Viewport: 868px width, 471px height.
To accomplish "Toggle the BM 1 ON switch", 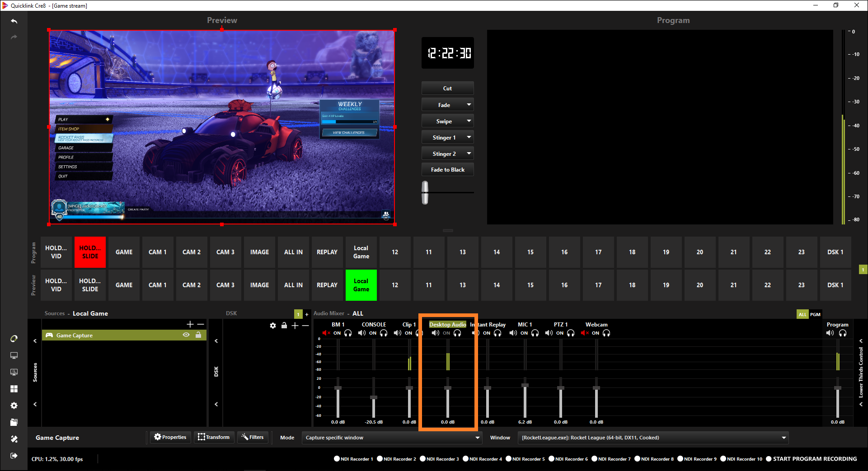I will click(337, 333).
